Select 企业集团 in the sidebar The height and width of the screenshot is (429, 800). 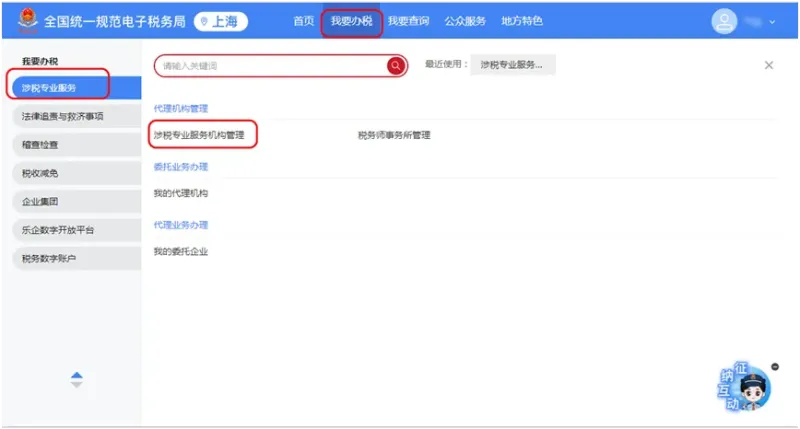point(77,201)
